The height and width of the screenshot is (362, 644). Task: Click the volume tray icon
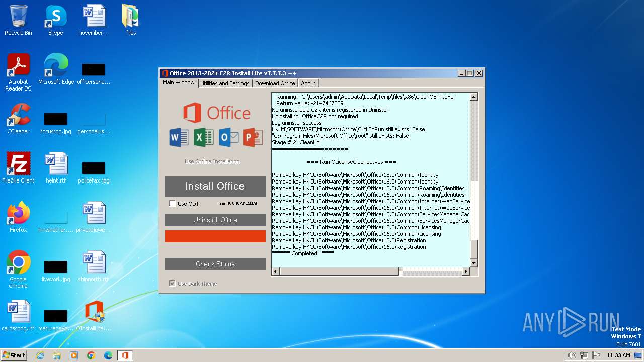coord(572,355)
